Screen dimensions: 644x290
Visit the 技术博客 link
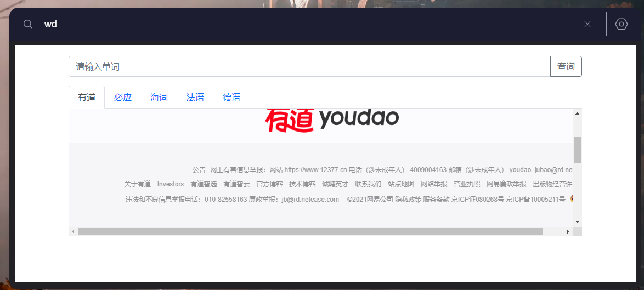click(x=302, y=184)
